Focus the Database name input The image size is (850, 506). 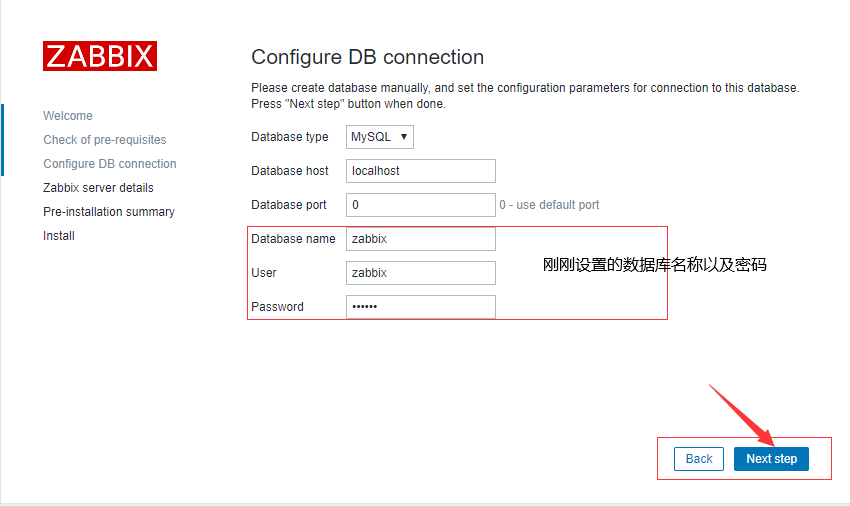pos(421,239)
